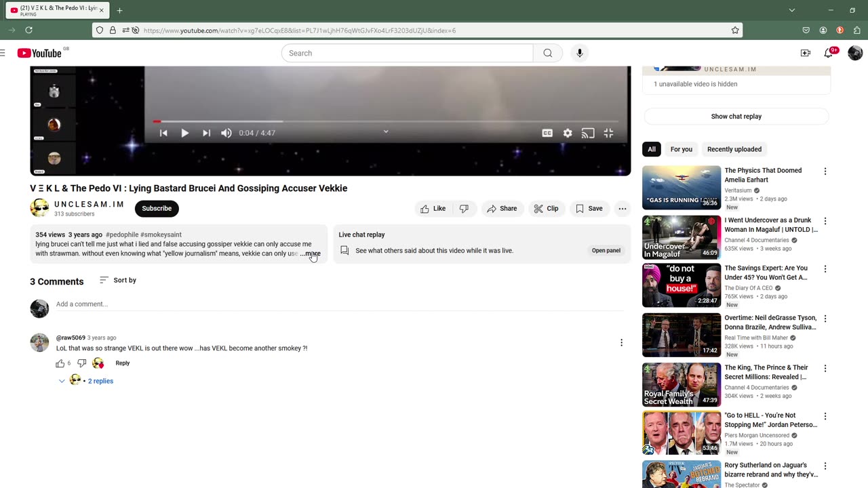
Task: Open @raw5069 commenter profile
Action: (x=71, y=338)
